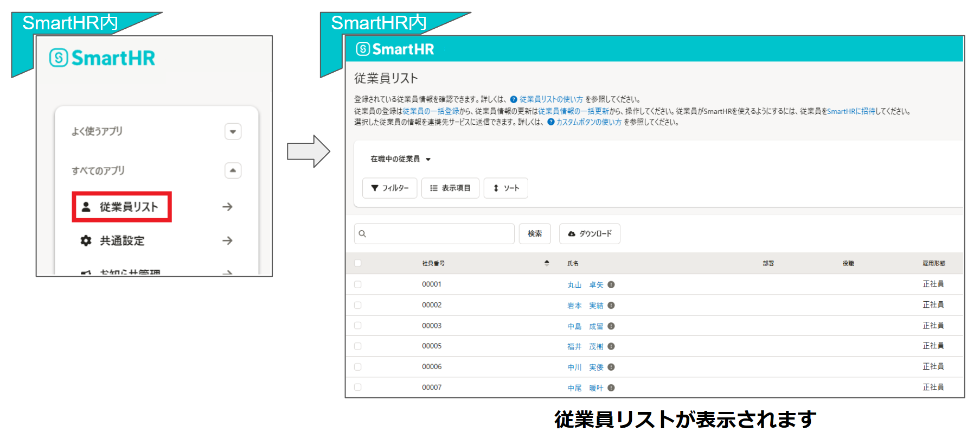Viewport: 980px width, 438px height.
Task: Click the info icon next to 中川 実倭
Action: [x=611, y=367]
